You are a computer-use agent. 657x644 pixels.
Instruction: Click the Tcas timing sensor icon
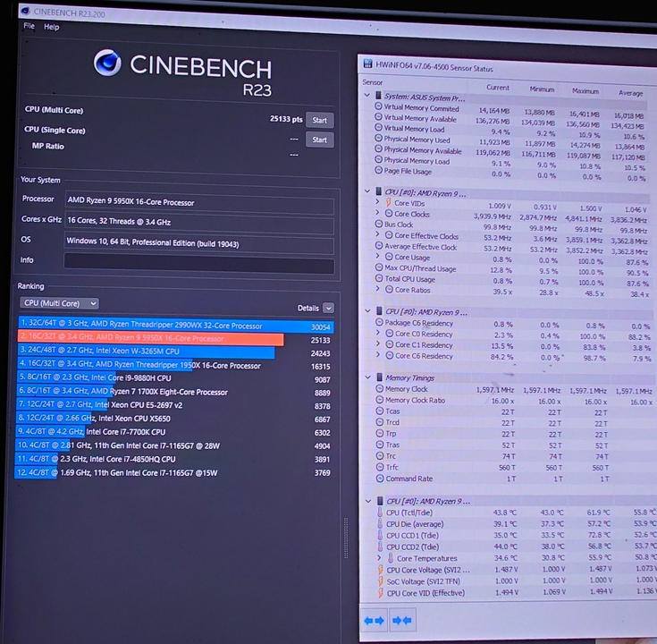point(380,411)
